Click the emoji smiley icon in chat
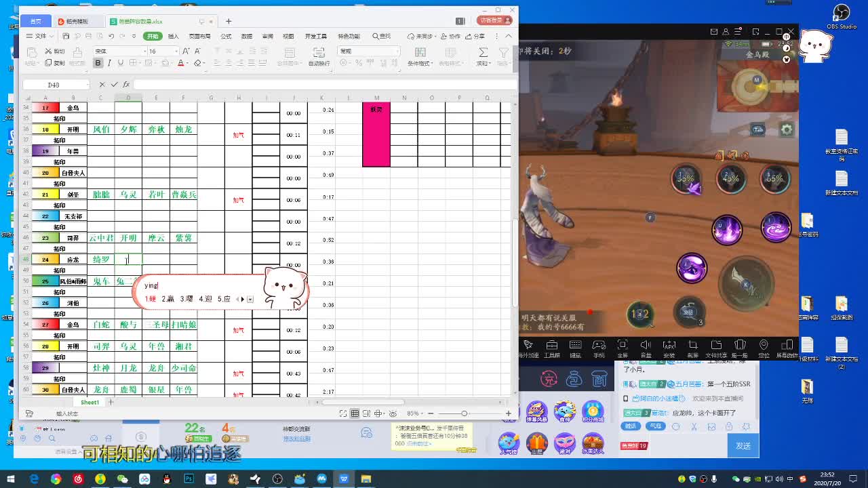The height and width of the screenshot is (488, 868). pos(676,426)
